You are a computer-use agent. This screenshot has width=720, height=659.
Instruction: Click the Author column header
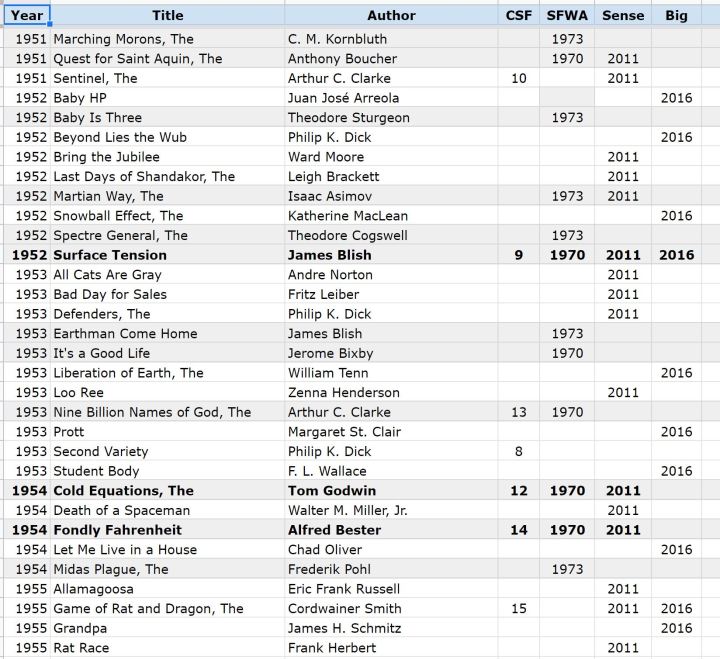coord(391,15)
